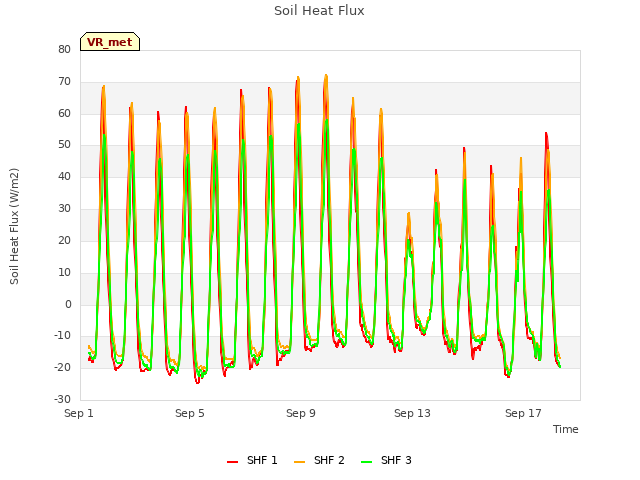
Task: Select the VR_met annotation label
Action: [x=110, y=42]
